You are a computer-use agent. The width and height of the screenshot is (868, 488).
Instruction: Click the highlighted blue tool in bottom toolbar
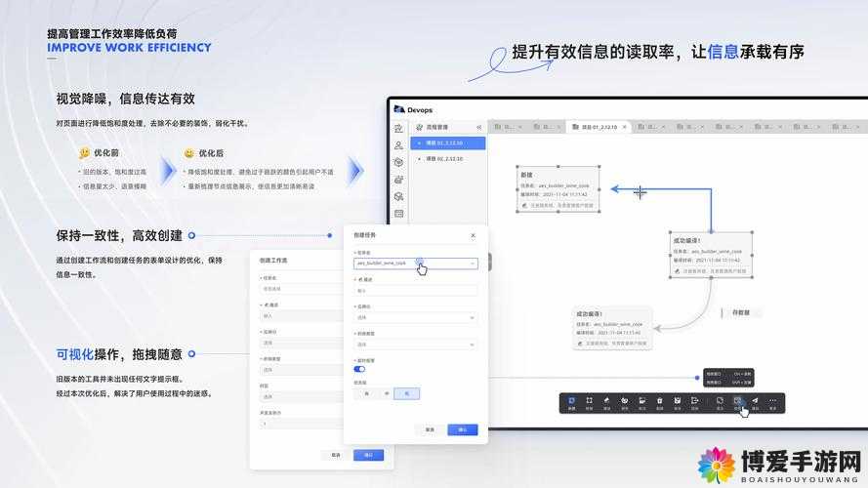(572, 402)
